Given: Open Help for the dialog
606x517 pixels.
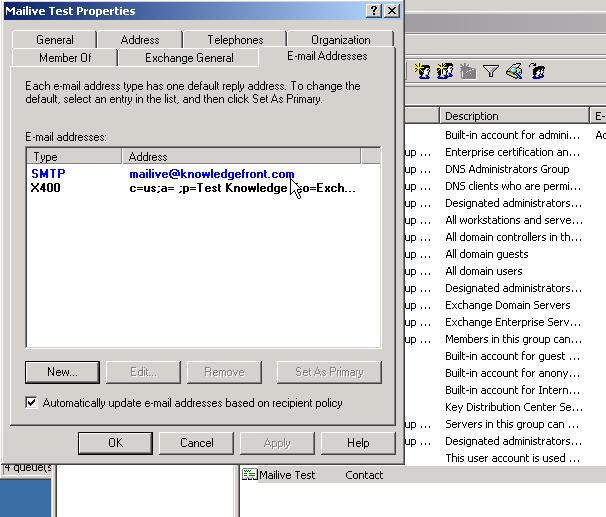Looking at the screenshot, I should click(358, 443).
